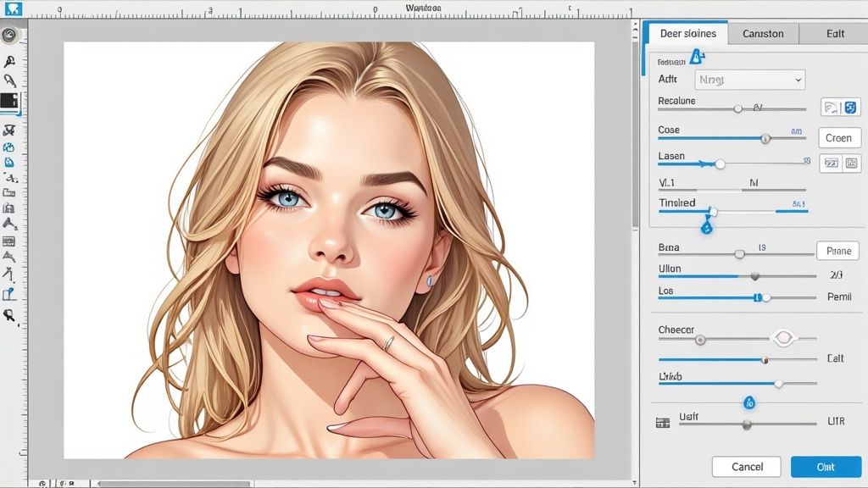Click the Cheecer slider left handle

(x=700, y=340)
